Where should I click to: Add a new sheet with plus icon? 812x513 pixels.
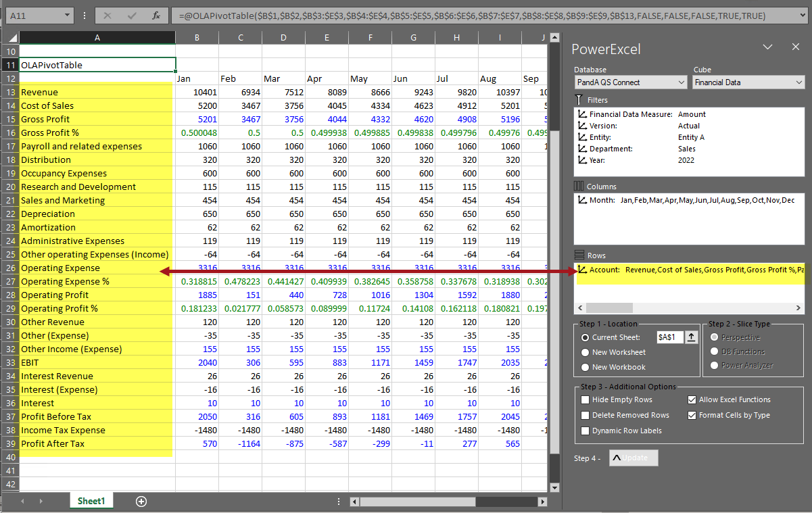click(x=141, y=501)
